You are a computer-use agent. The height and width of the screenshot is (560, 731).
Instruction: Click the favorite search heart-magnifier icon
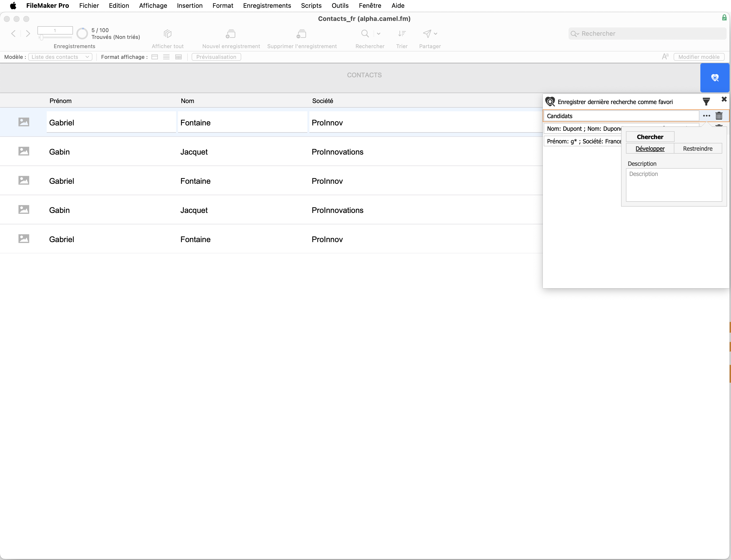coord(550,101)
